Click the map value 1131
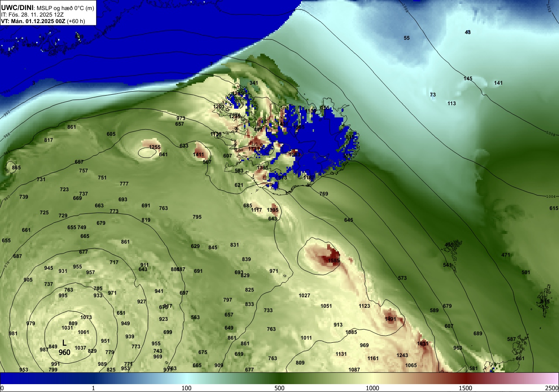The height and width of the screenshot is (392, 559). pos(341,354)
